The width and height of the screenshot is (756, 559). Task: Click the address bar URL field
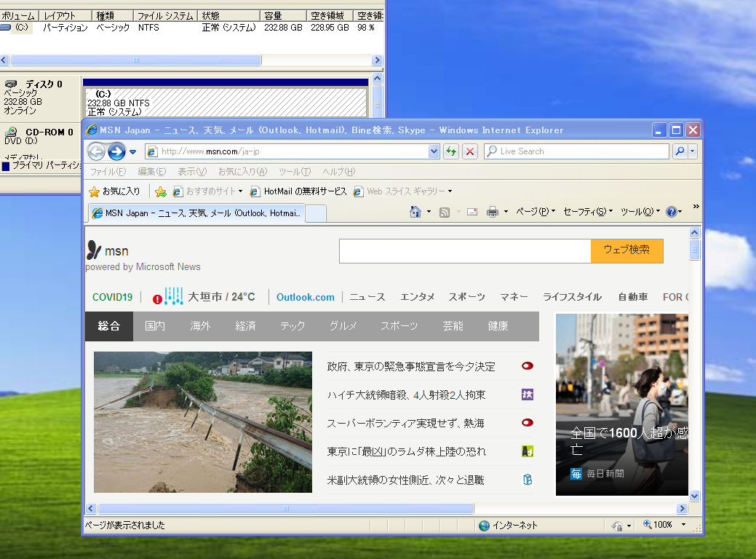coord(293,151)
